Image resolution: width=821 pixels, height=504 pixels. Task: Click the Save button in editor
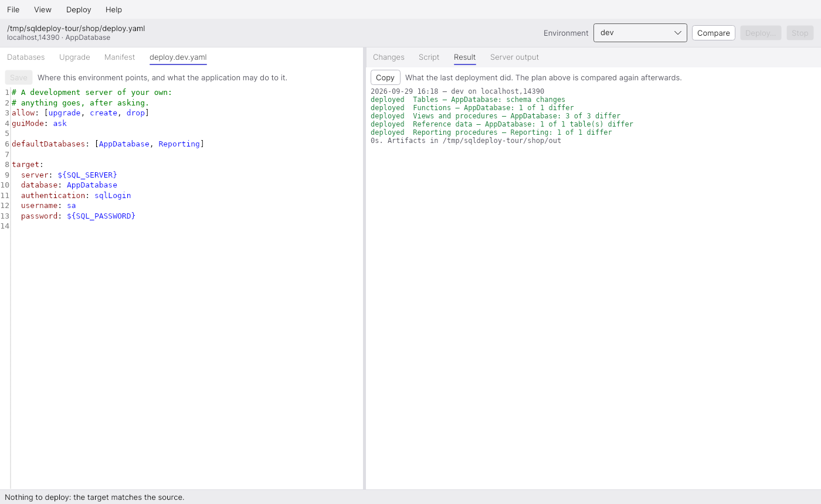point(19,77)
